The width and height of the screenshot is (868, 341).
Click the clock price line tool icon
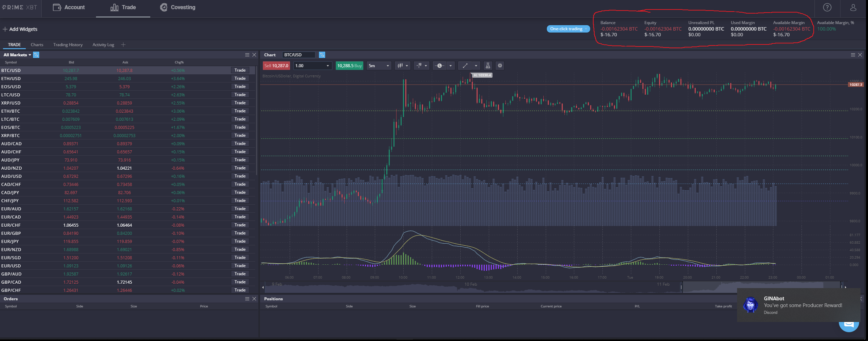(440, 66)
